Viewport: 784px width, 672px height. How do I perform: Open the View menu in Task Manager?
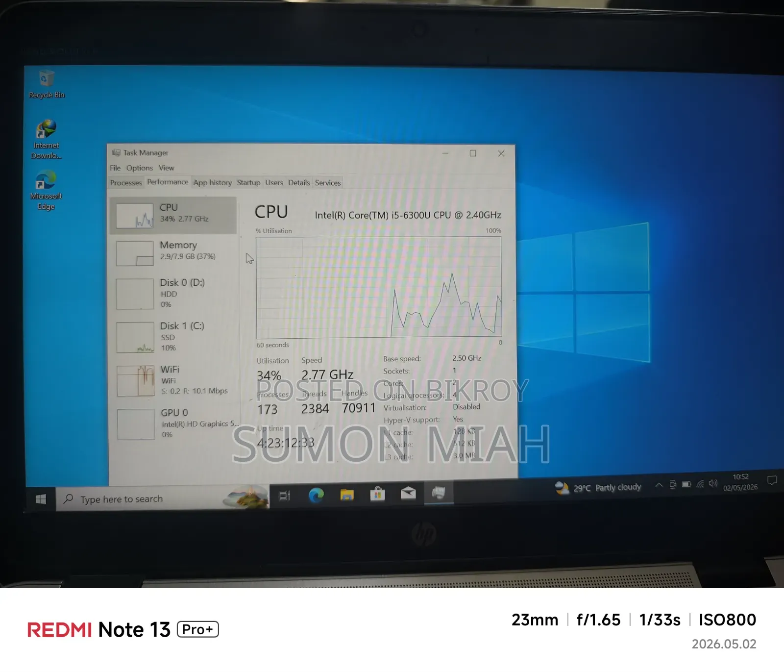click(167, 168)
